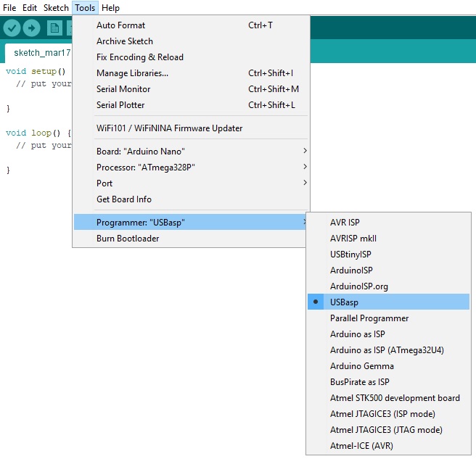
Task: Select the USBasp programmer option
Action: (344, 302)
